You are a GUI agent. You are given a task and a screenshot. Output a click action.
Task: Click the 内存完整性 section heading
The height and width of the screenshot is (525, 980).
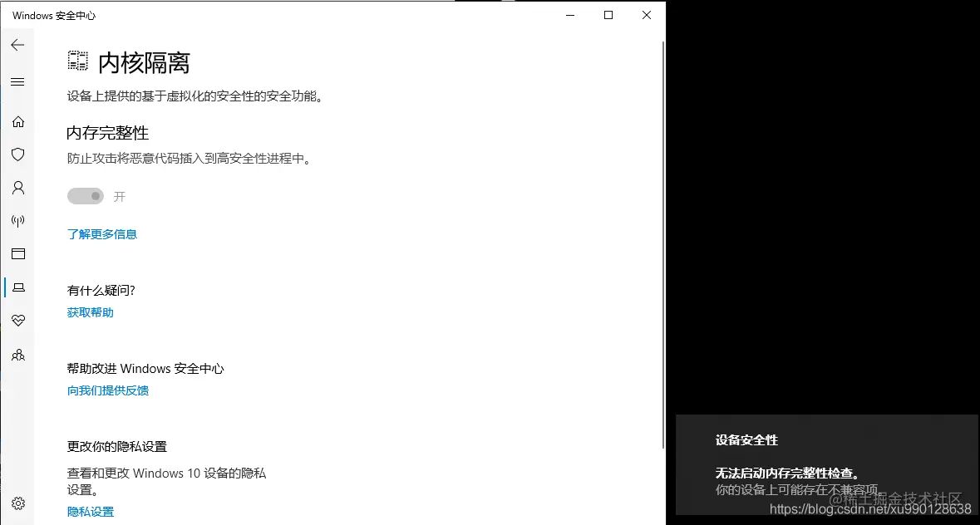107,133
